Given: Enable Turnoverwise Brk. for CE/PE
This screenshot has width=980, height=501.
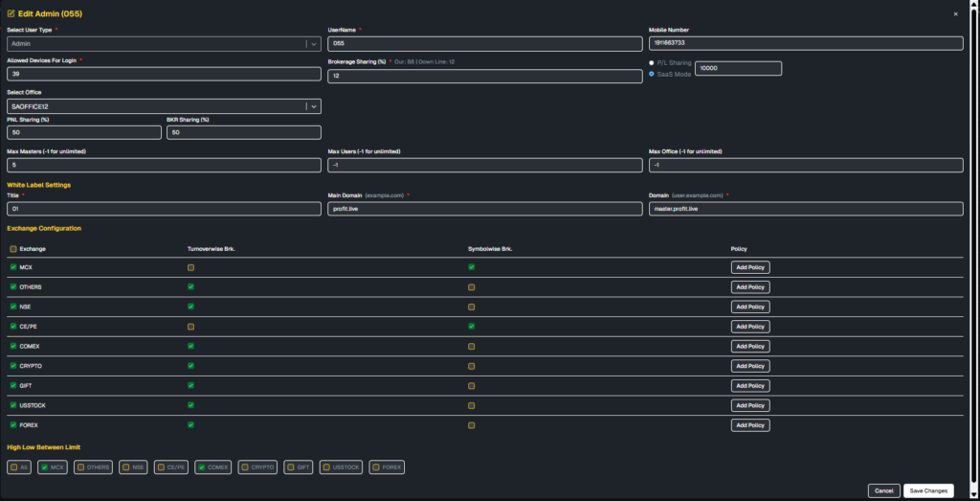Looking at the screenshot, I should [x=191, y=327].
